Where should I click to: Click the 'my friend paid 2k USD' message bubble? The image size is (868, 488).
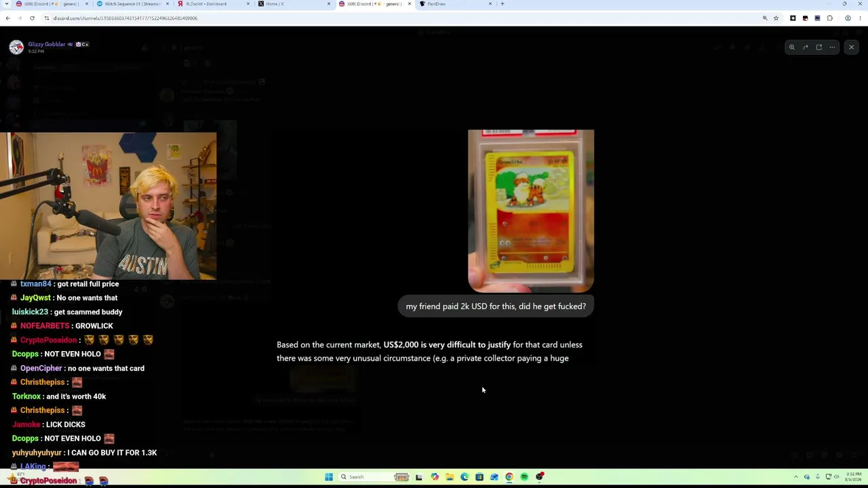(496, 306)
